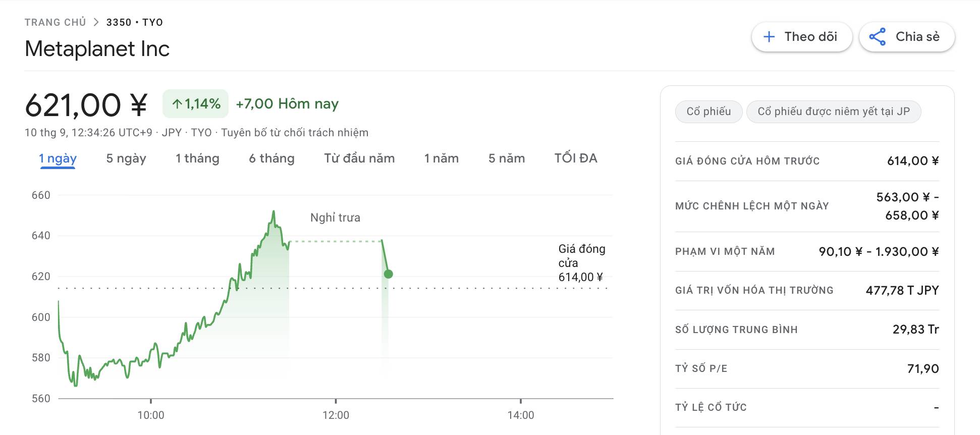The image size is (980, 435).
Task: Select the 1 ngày chart range tab
Action: [x=58, y=158]
